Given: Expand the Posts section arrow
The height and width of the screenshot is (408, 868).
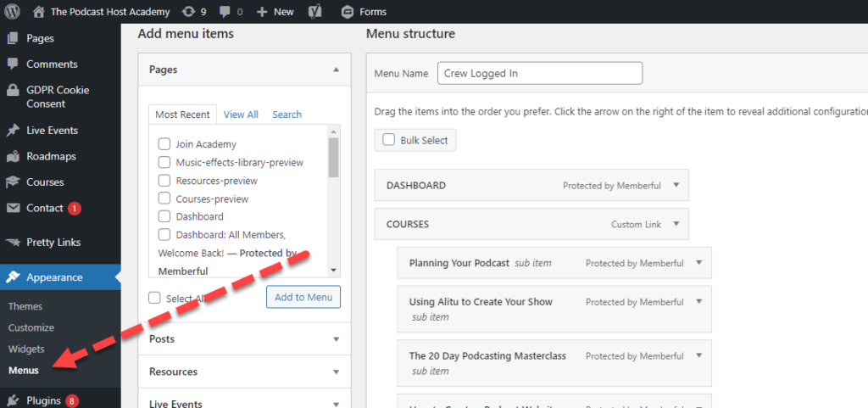Looking at the screenshot, I should [336, 339].
